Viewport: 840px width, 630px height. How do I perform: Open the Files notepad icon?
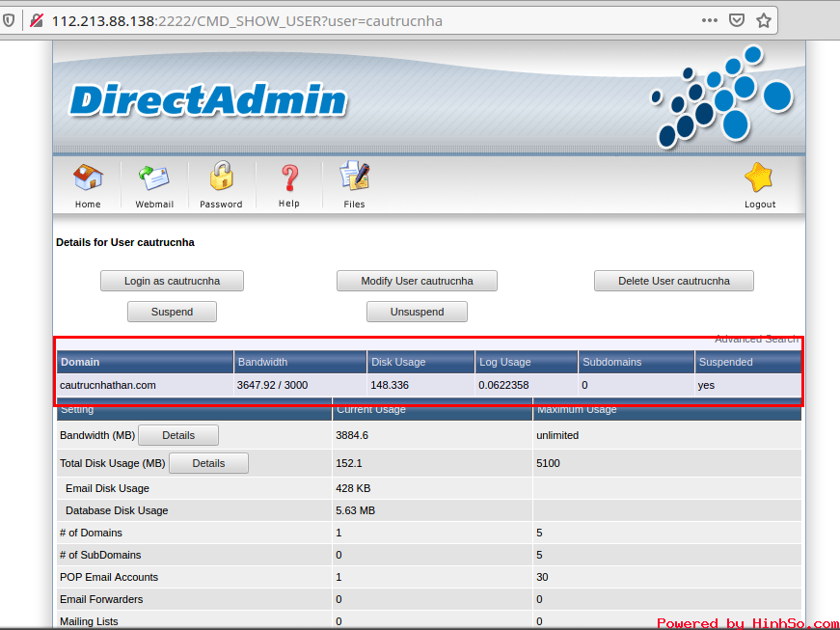click(x=355, y=177)
